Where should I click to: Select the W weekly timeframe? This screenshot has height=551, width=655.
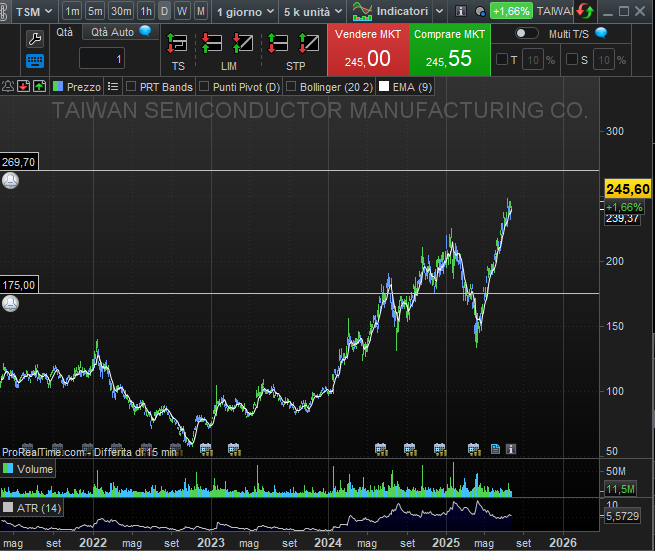click(181, 12)
